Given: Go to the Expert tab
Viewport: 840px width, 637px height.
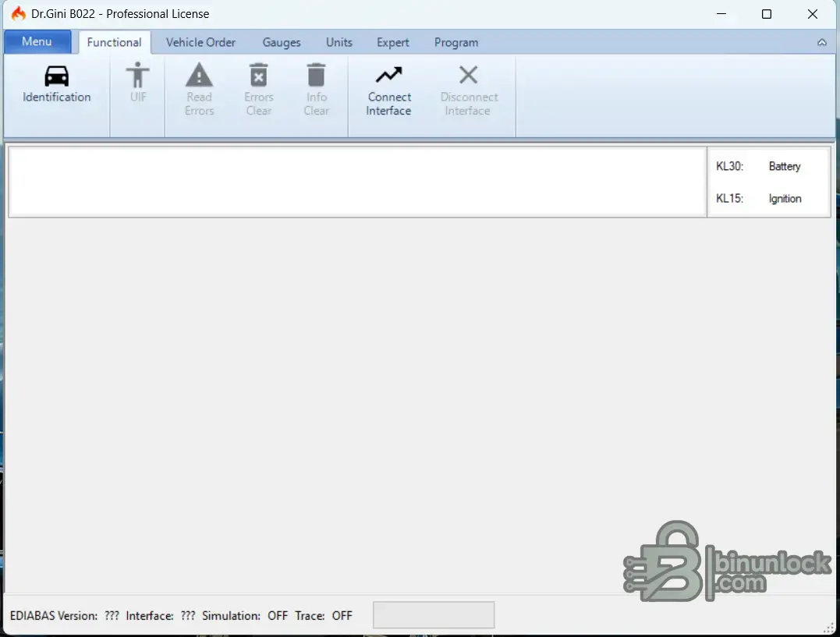Looking at the screenshot, I should (x=392, y=42).
